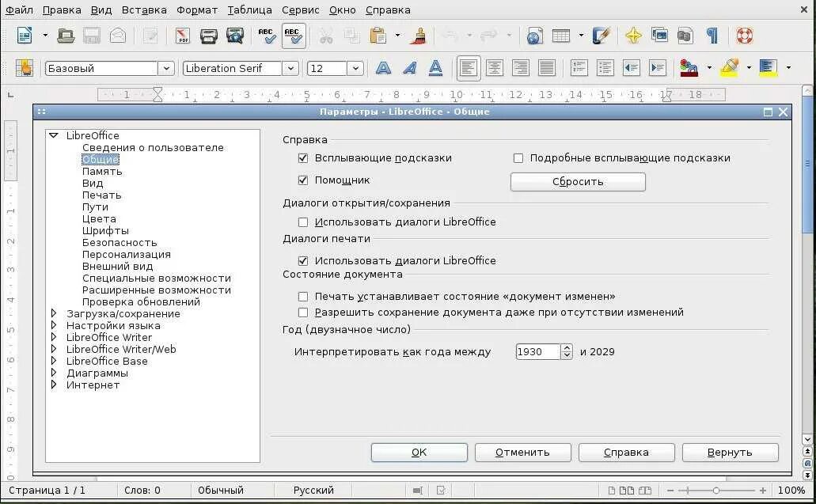The image size is (816, 504).
Task: Justify the paragraph text
Action: tap(546, 68)
